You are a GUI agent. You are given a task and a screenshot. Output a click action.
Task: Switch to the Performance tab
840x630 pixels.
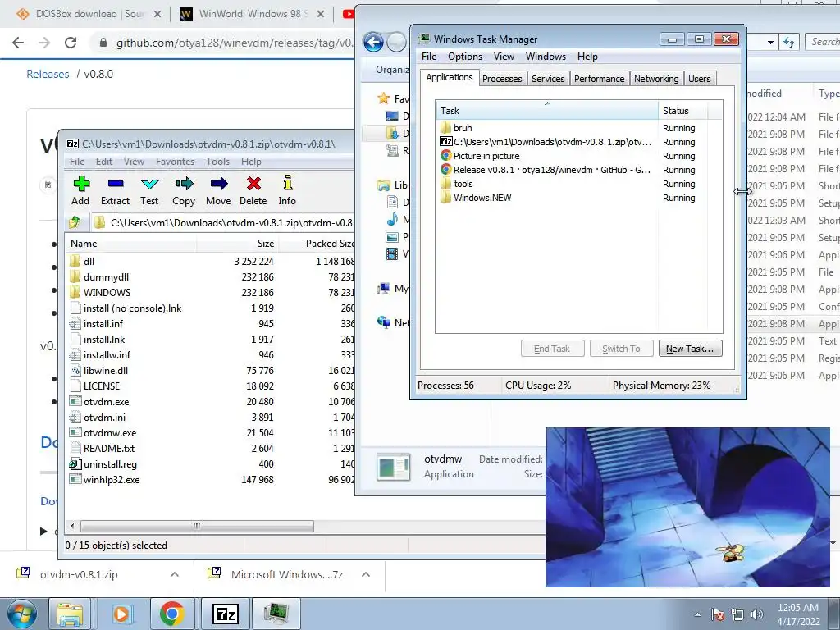coord(599,79)
